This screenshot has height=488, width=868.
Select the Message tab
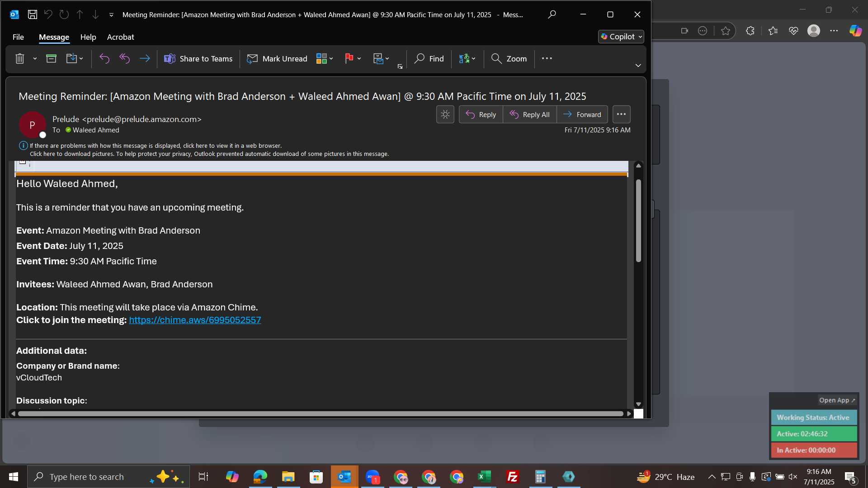click(54, 37)
